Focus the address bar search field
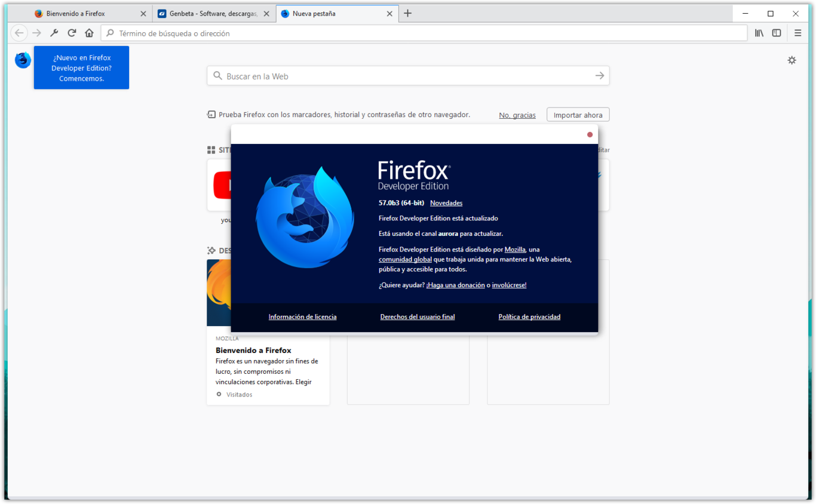816x504 pixels. click(424, 33)
